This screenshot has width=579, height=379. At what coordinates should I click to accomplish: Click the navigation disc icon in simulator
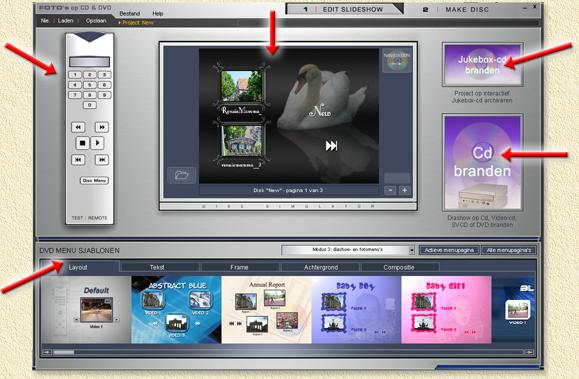click(397, 60)
